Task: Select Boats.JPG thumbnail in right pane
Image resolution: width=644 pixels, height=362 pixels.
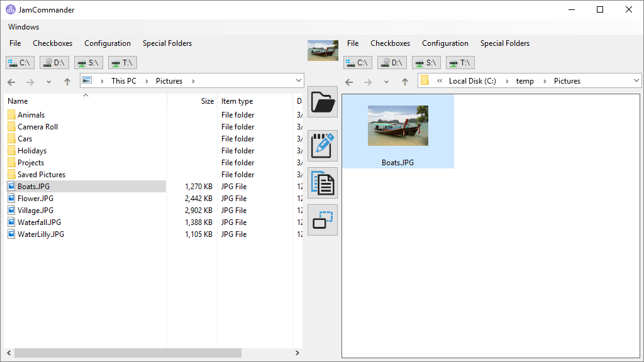Action: [x=397, y=132]
